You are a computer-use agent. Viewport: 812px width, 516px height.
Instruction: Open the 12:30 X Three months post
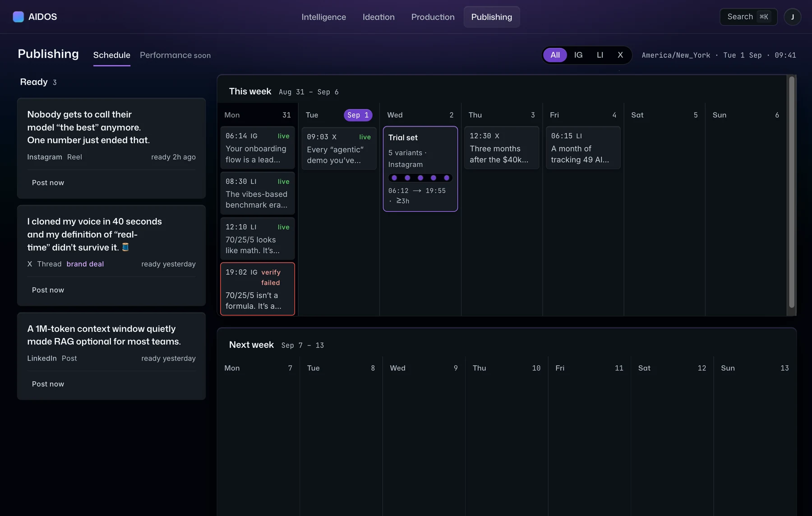(502, 147)
